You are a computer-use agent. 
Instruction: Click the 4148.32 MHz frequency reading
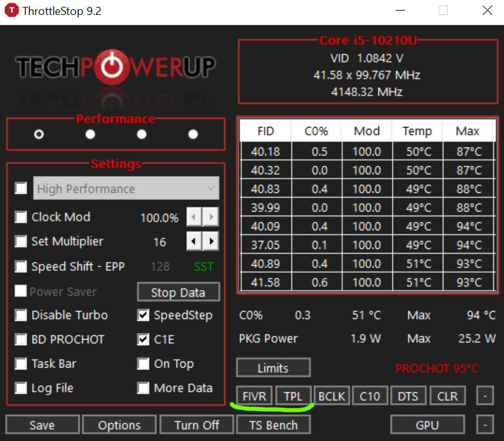pos(367,92)
